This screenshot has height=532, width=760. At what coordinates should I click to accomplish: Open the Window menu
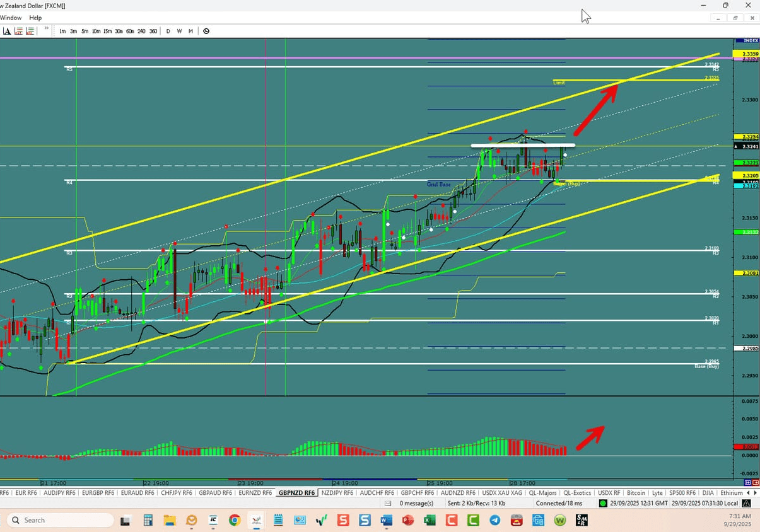click(11, 18)
